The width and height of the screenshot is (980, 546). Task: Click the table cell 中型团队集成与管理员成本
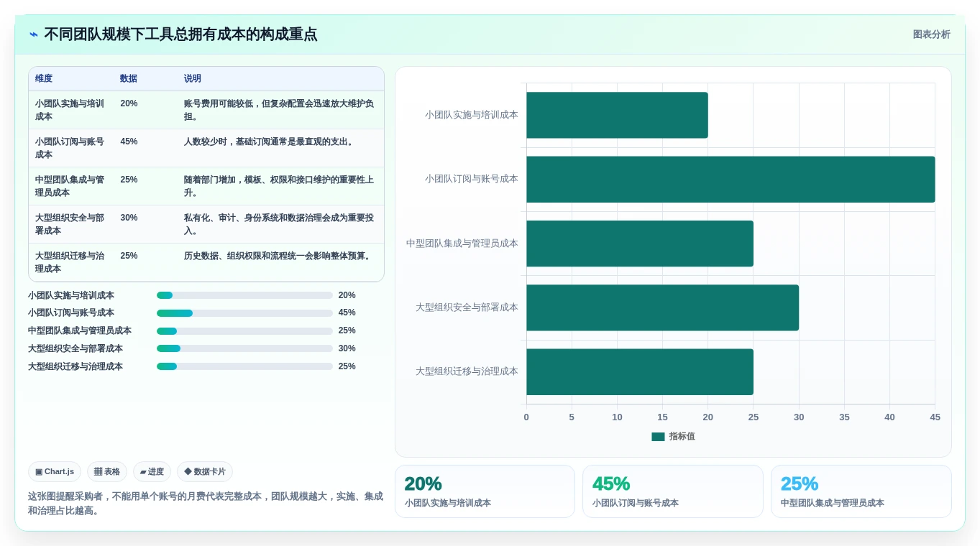point(70,186)
